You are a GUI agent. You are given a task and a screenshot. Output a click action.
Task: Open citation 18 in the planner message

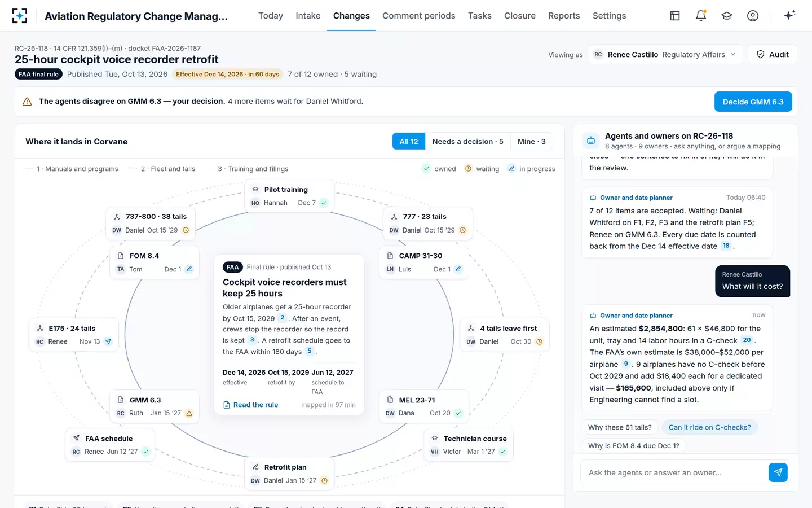(726, 246)
